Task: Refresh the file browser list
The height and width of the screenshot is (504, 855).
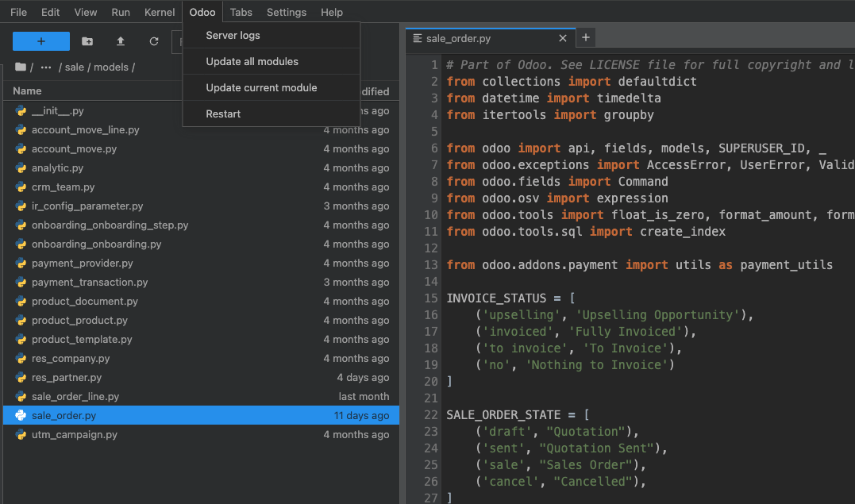Action: (154, 41)
